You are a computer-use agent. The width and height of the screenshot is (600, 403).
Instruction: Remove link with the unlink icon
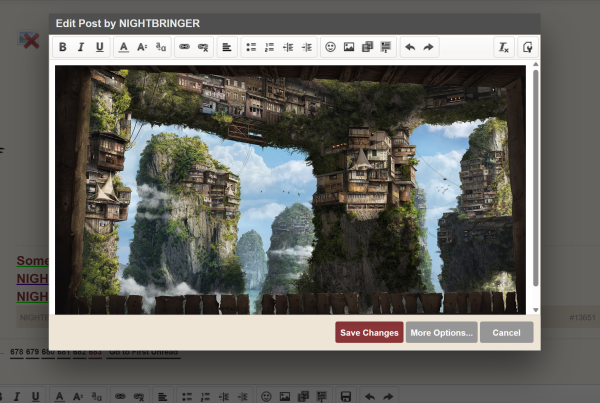(203, 47)
